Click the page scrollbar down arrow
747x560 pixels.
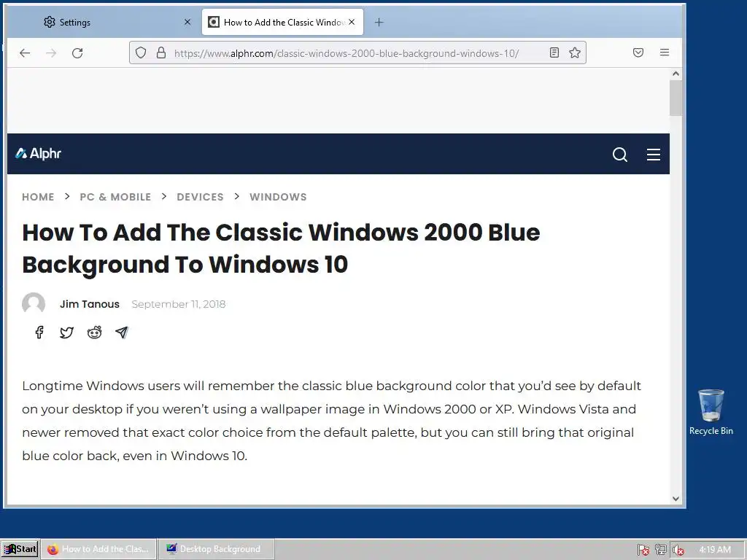coord(676,499)
